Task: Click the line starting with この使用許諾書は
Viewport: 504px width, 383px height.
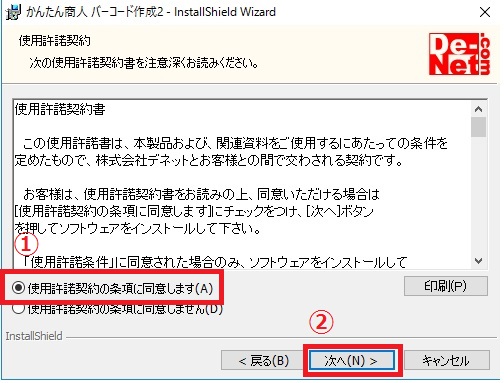Action: point(235,143)
